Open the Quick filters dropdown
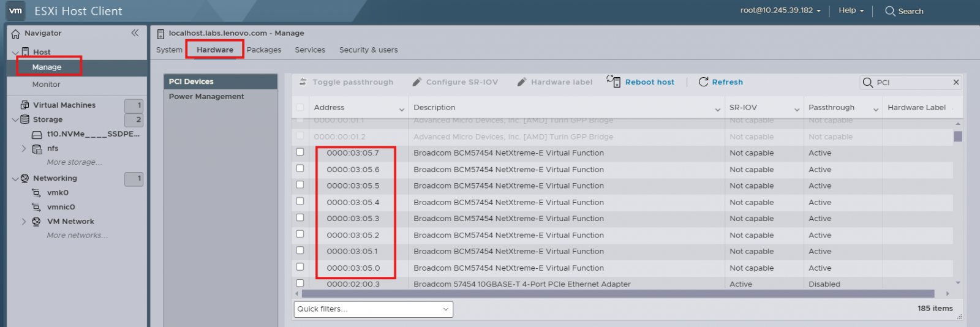Image resolution: width=980 pixels, height=327 pixels. coord(373,309)
